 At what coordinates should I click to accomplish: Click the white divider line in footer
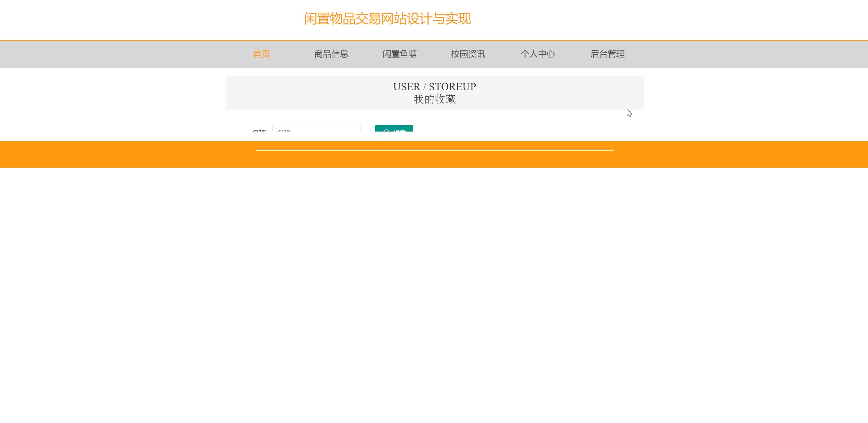click(435, 150)
